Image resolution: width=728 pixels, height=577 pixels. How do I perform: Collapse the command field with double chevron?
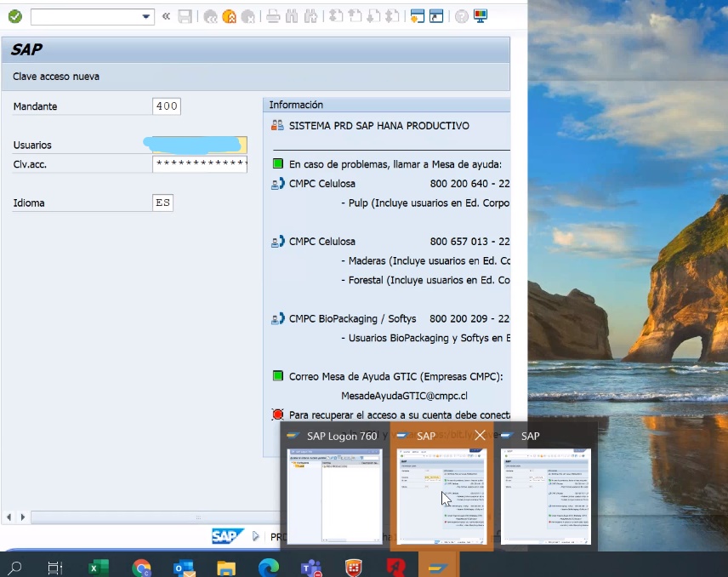click(x=166, y=16)
